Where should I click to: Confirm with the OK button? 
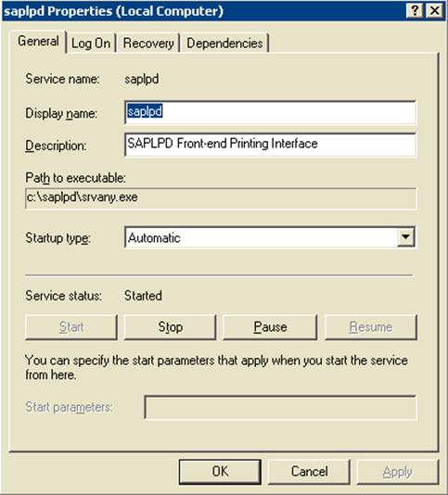point(220,472)
